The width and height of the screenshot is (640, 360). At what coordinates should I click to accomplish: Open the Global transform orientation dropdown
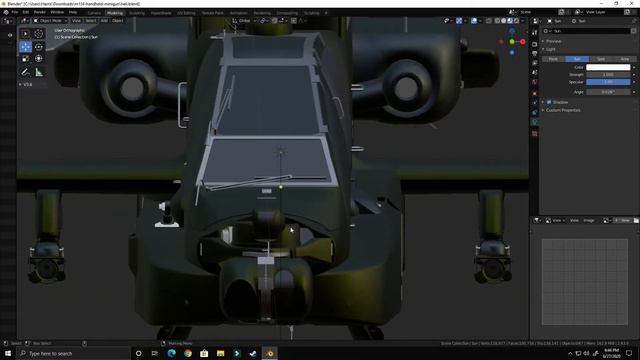coord(244,20)
